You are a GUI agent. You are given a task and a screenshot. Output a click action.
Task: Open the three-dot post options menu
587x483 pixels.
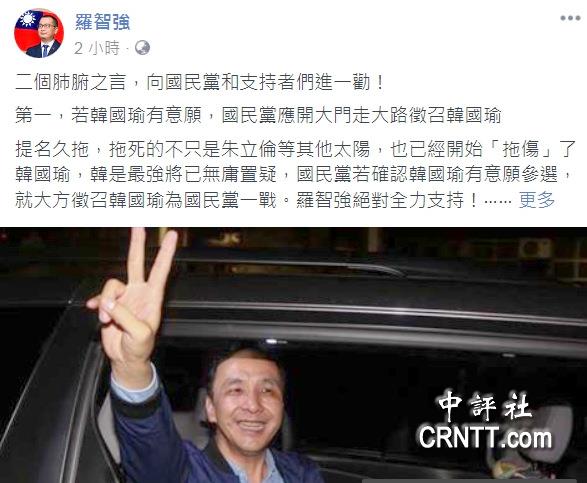point(570,18)
